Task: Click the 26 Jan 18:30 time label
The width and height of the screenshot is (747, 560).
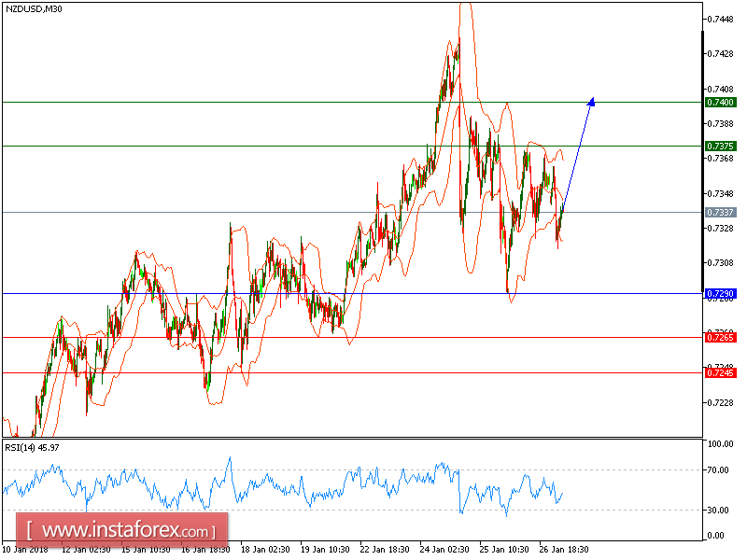Action: (564, 550)
